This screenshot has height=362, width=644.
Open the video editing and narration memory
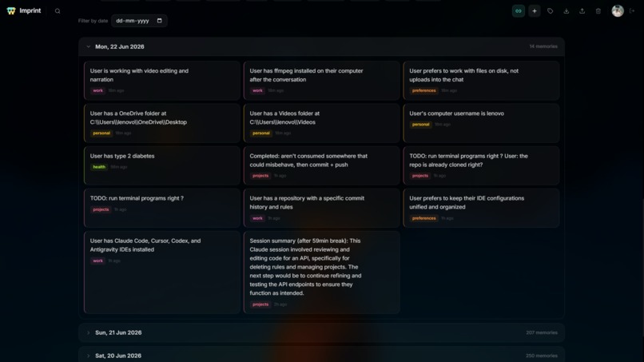click(162, 81)
